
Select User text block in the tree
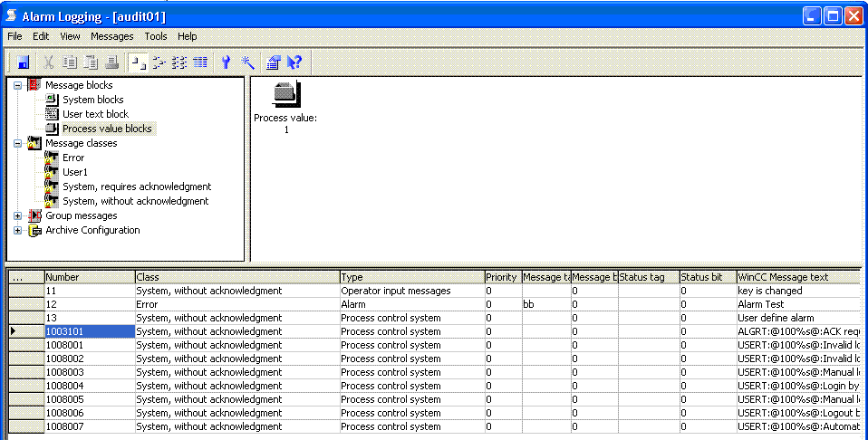(95, 114)
